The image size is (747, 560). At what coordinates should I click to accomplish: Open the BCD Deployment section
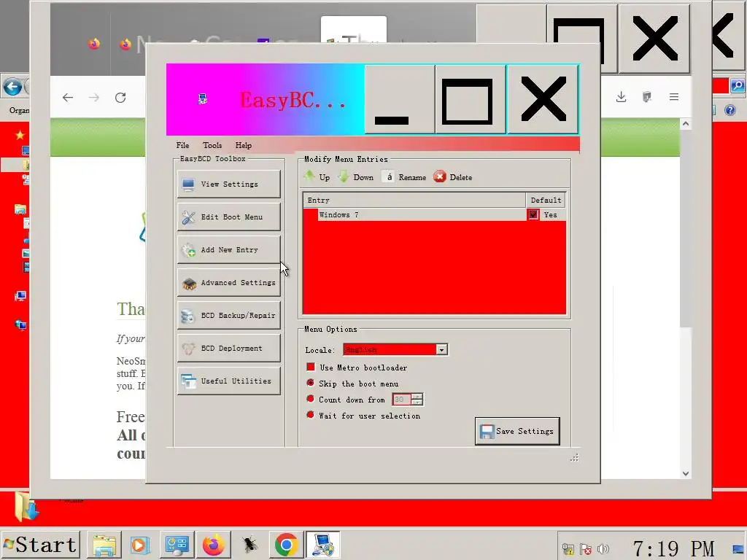(228, 348)
